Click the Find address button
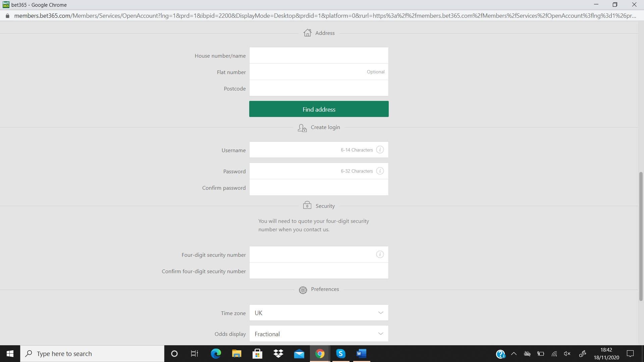Image resolution: width=644 pixels, height=362 pixels. click(x=319, y=109)
